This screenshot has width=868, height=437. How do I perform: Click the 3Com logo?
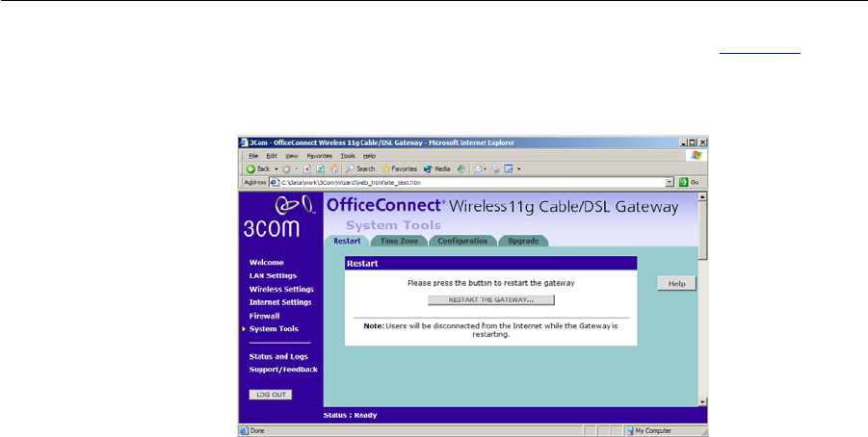279,218
